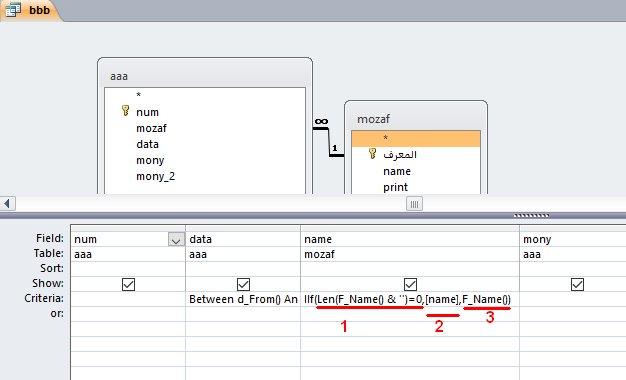Click the Sort cell for num column

point(128,269)
